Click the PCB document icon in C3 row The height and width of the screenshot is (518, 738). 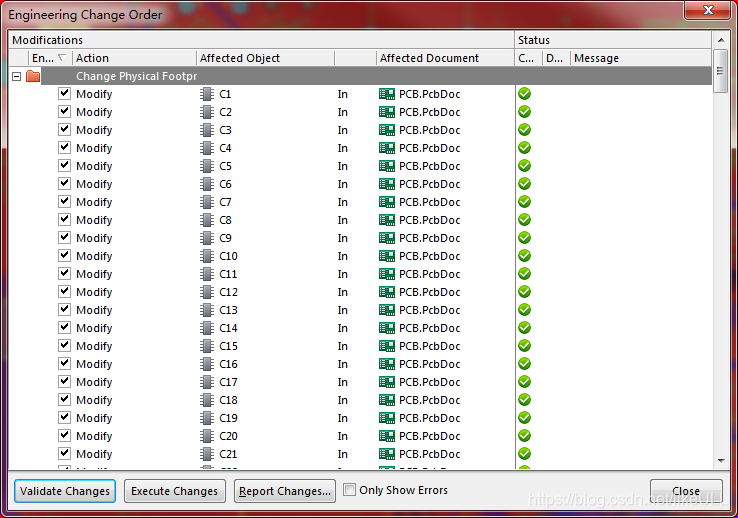[387, 130]
